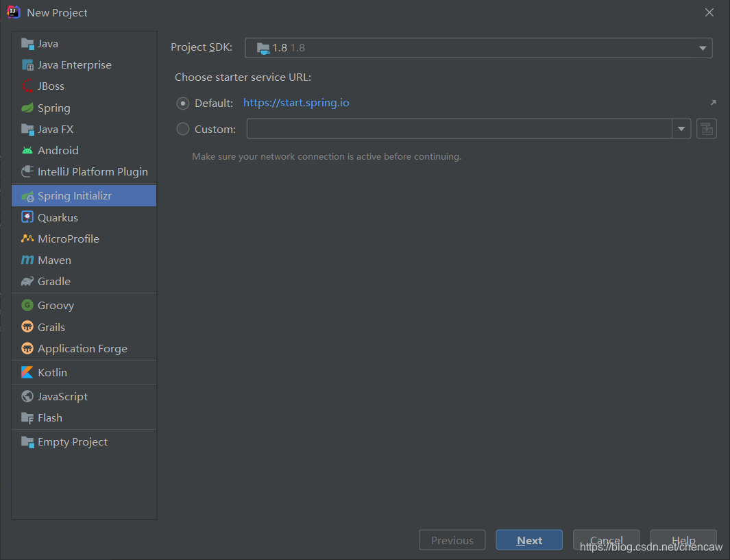The height and width of the screenshot is (560, 730).
Task: Close the New Project dialog
Action: pyautogui.click(x=709, y=12)
